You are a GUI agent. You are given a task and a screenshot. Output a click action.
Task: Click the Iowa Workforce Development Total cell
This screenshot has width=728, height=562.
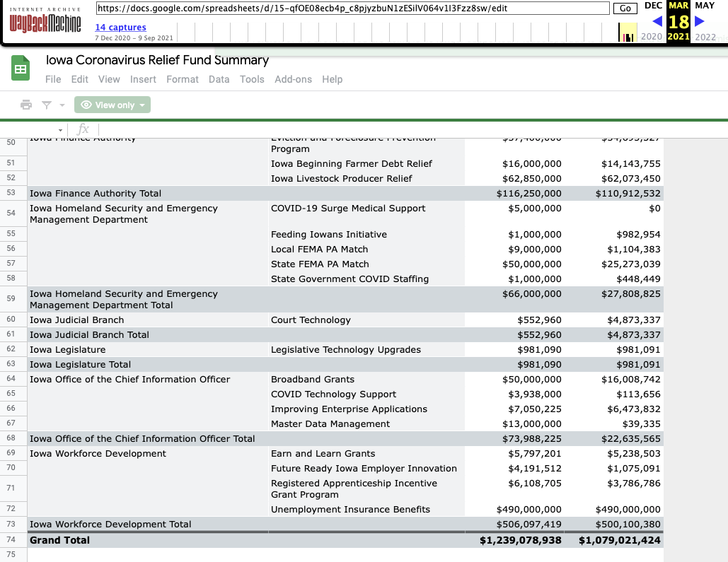(148, 524)
